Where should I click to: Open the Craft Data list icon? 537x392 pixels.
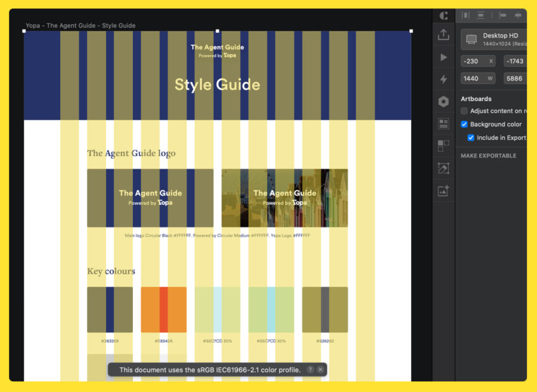pos(443,123)
